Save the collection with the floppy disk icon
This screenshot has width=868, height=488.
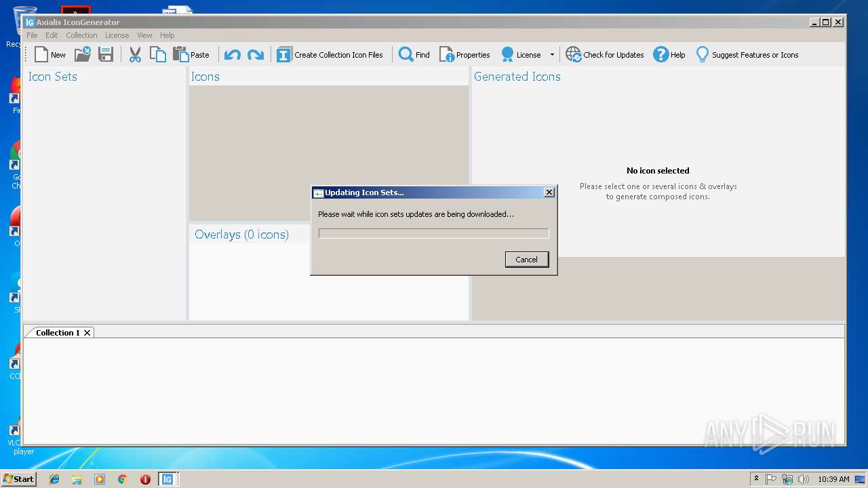106,55
